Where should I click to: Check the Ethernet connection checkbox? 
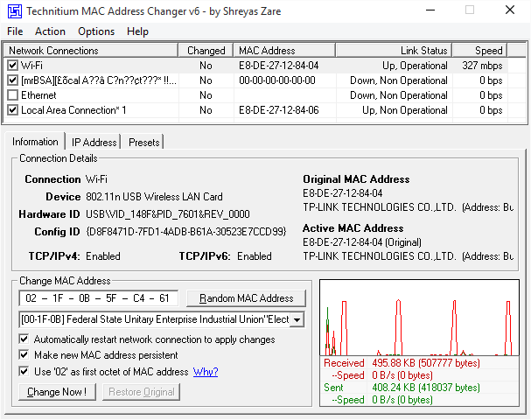12,95
